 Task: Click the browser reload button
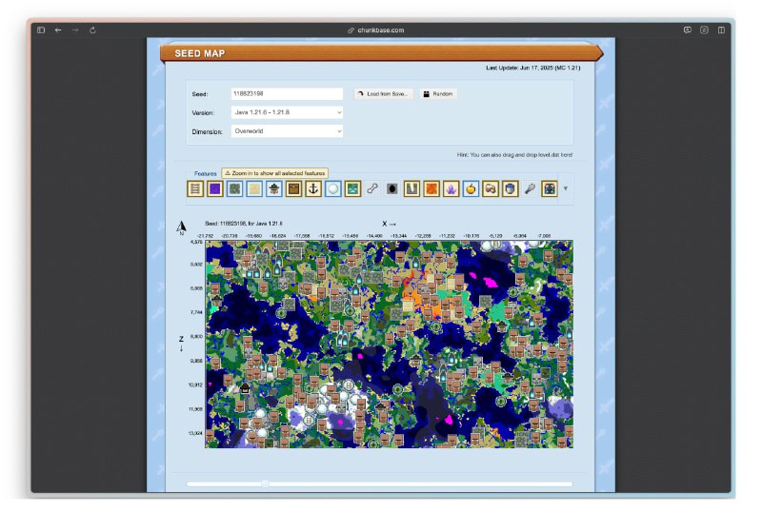92,30
